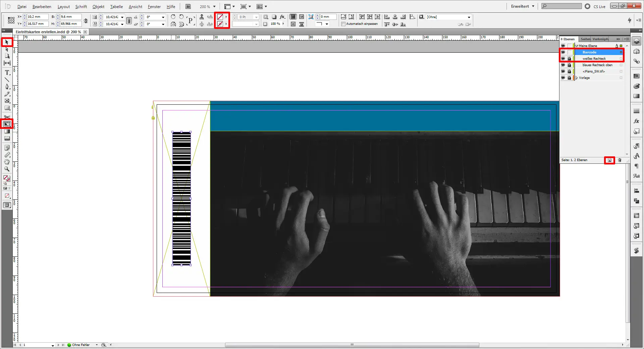Activate the Zoom tool
Viewport: 644px width, 349px height.
6,169
